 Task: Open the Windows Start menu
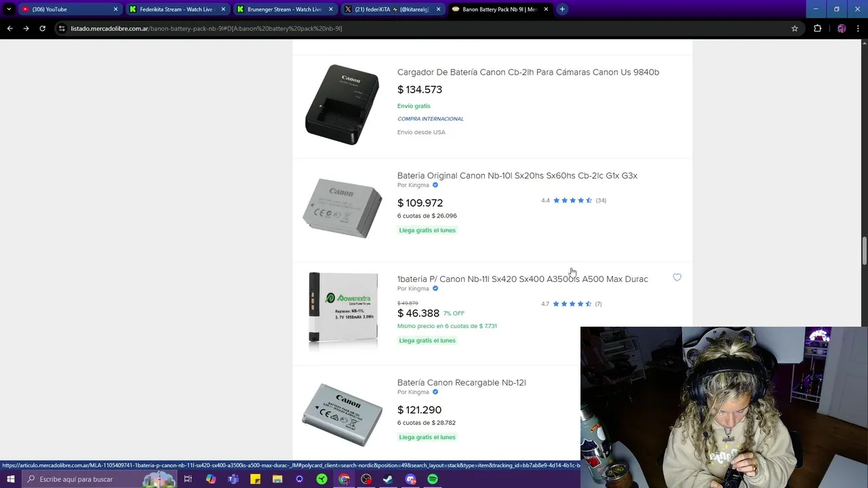(10, 479)
